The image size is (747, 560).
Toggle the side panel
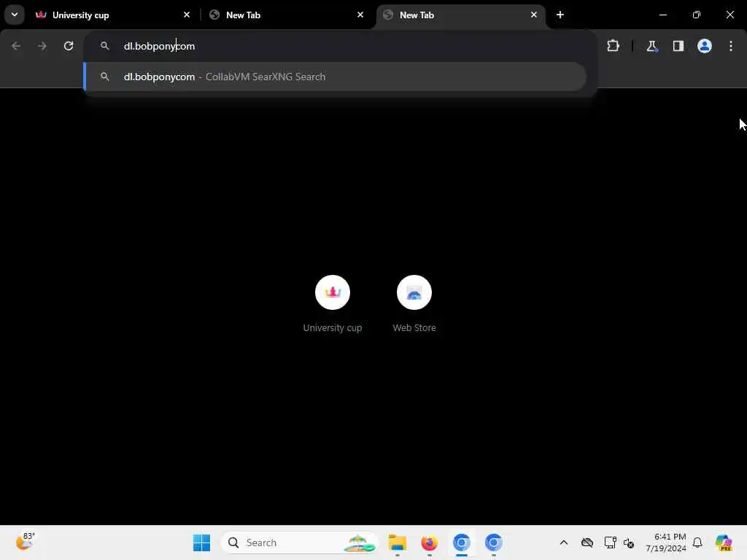(x=678, y=46)
